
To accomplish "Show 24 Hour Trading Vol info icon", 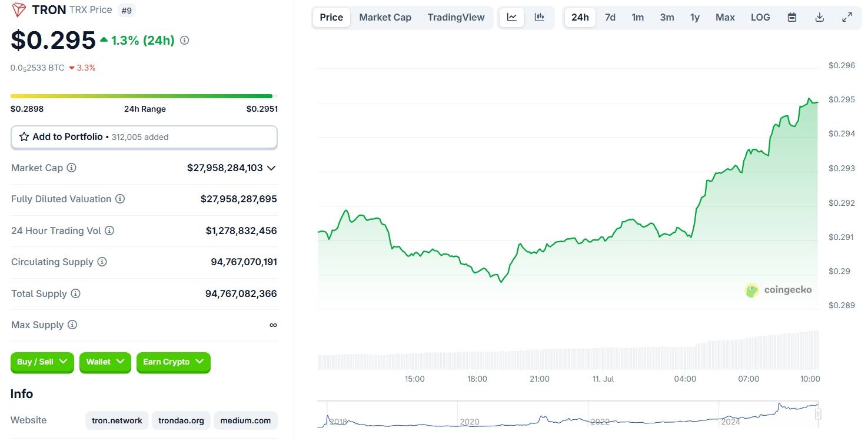I will (x=109, y=230).
